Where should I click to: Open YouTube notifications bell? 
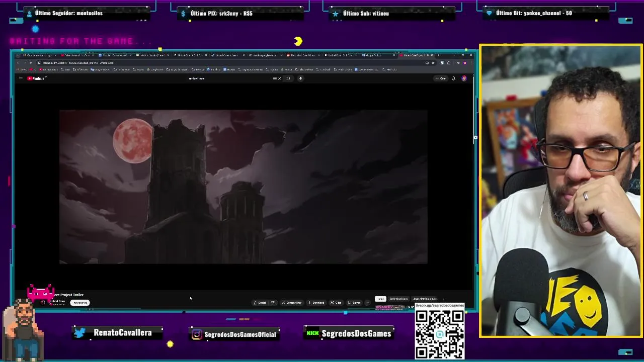453,78
